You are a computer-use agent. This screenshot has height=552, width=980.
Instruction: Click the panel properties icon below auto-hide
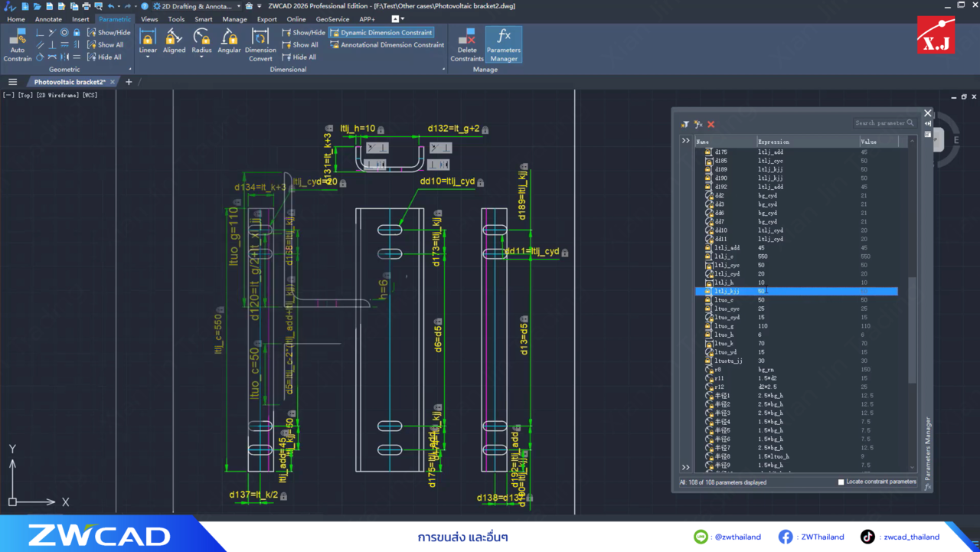[928, 134]
